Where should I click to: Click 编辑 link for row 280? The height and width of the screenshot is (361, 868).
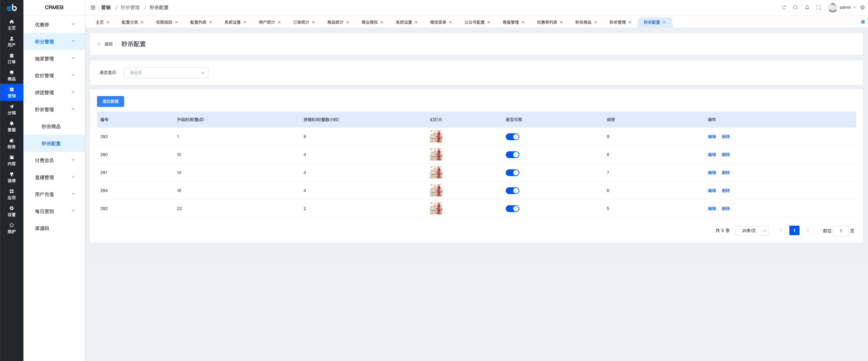(712, 155)
